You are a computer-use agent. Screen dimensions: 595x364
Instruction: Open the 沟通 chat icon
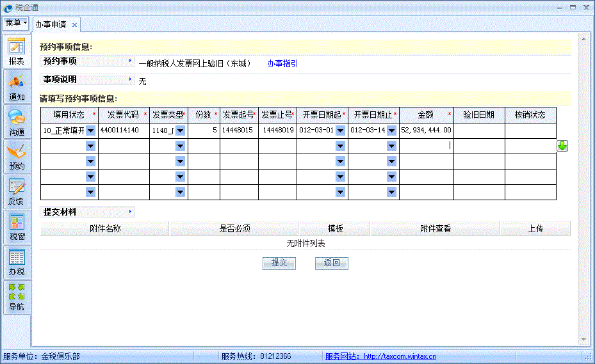[x=16, y=122]
